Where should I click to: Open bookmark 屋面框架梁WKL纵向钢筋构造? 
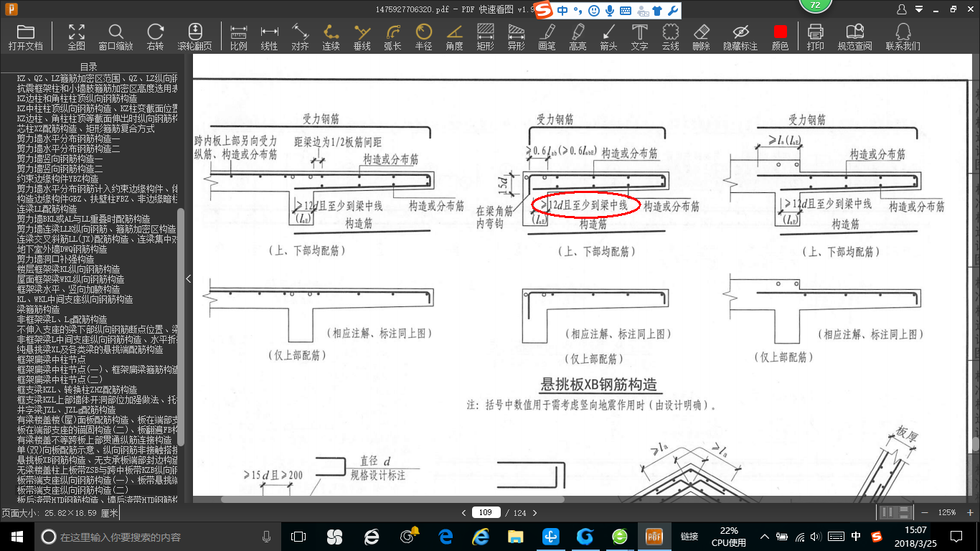(x=71, y=279)
